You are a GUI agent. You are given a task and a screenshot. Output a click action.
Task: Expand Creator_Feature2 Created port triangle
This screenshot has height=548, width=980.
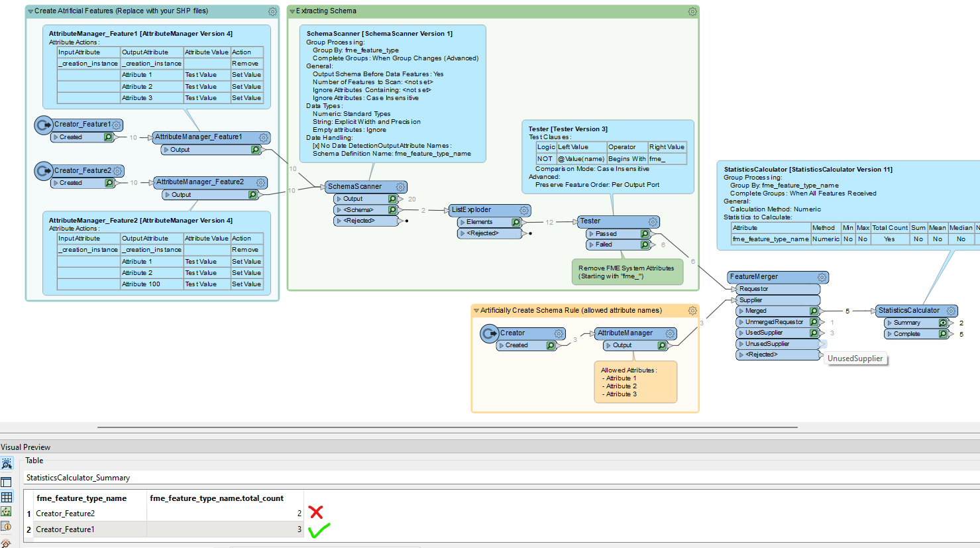tap(56, 183)
